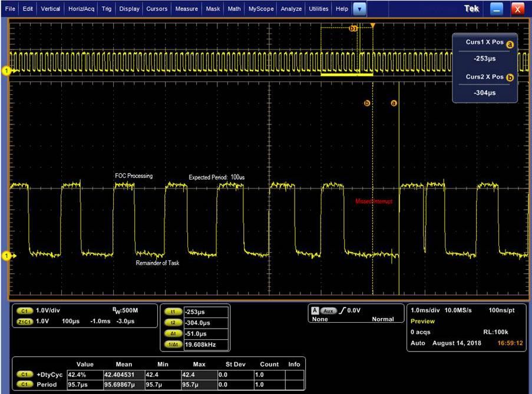The height and width of the screenshot is (394, 532).
Task: Select the Curs2 X Pos readout
Action: 484,85
